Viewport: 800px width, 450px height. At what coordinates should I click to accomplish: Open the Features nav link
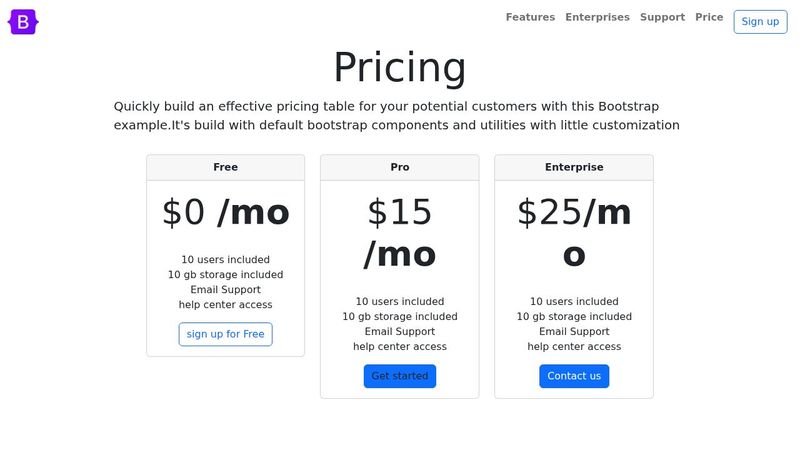coord(530,17)
